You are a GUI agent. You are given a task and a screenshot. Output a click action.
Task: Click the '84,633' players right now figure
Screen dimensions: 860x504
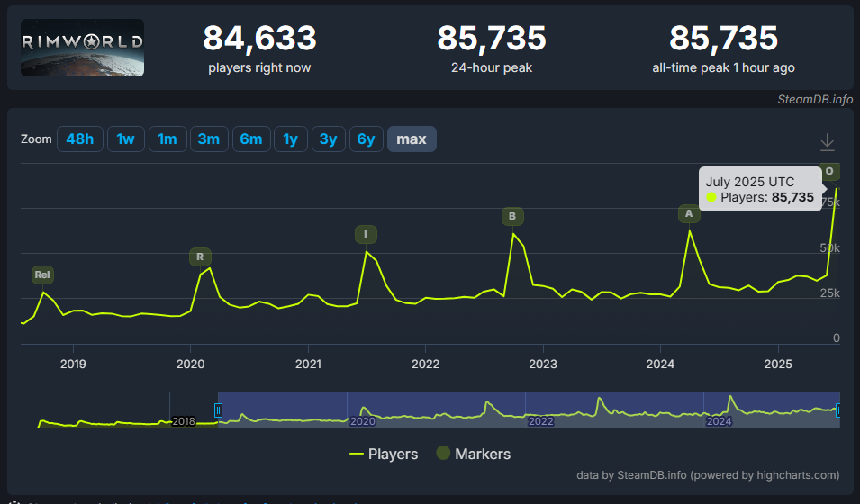point(259,39)
